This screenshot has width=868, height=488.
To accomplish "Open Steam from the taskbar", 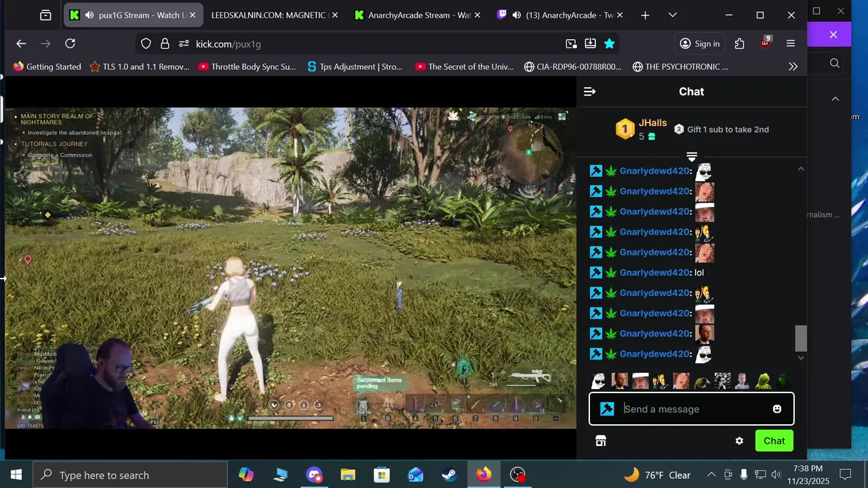I will click(x=450, y=475).
